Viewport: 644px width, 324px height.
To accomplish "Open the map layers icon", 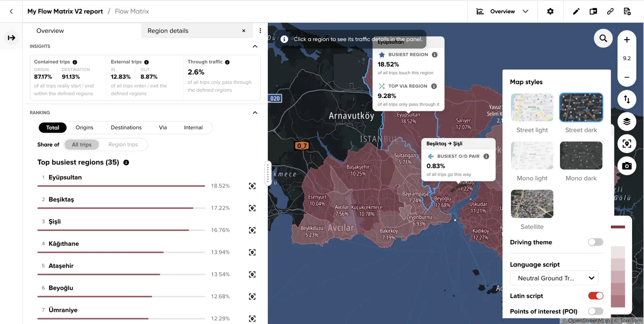I will tap(627, 121).
